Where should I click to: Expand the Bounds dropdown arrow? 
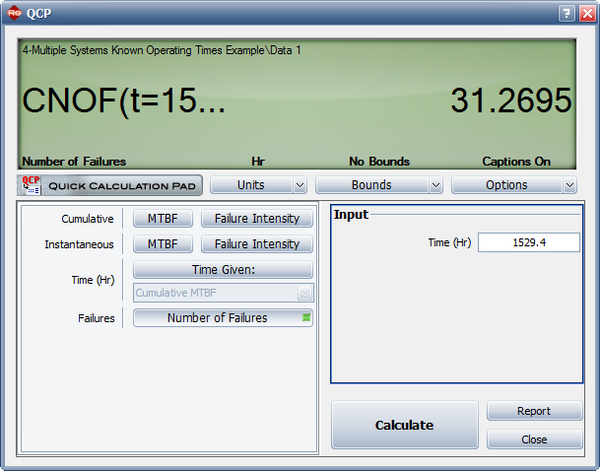click(435, 185)
